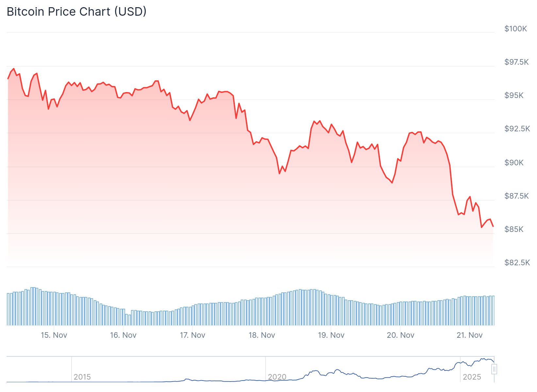This screenshot has width=537, height=392.
Task: Click the $82.5K price axis label
Action: 517,263
